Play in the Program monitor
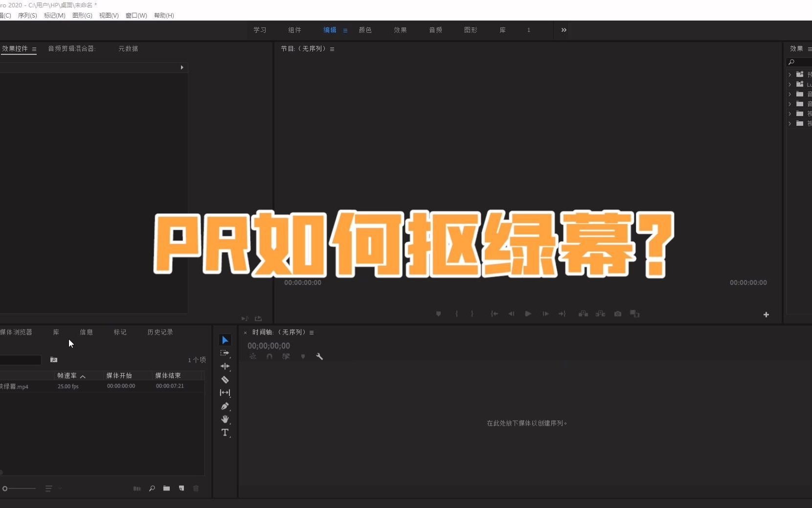The image size is (812, 508). tap(528, 314)
